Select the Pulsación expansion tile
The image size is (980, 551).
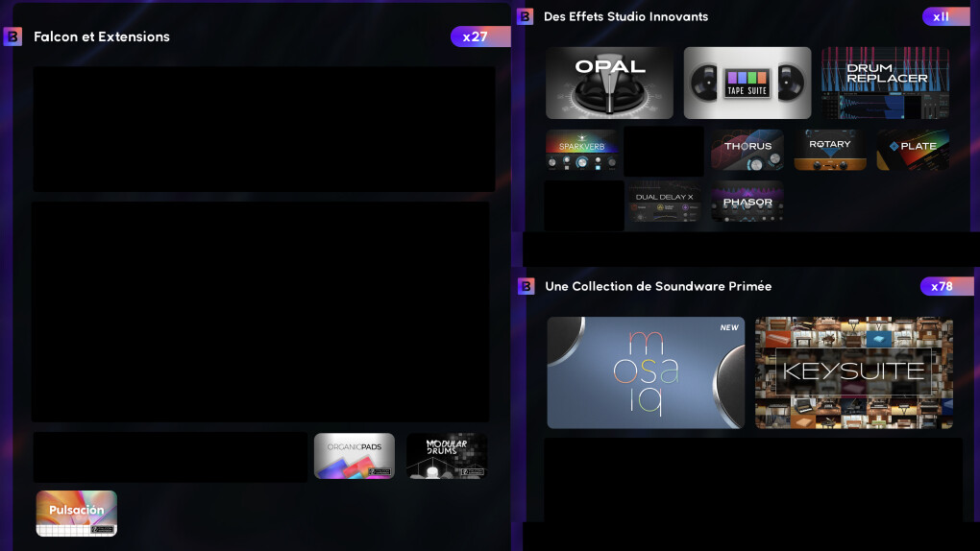click(76, 514)
